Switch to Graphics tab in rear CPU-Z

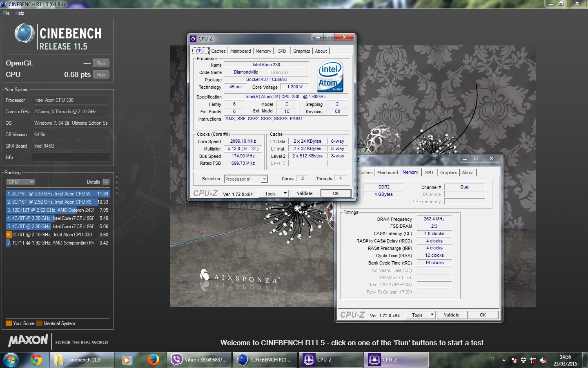click(x=449, y=173)
